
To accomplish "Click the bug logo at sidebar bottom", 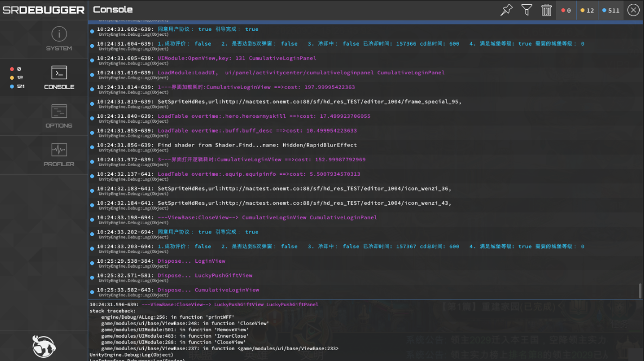I will click(x=44, y=346).
